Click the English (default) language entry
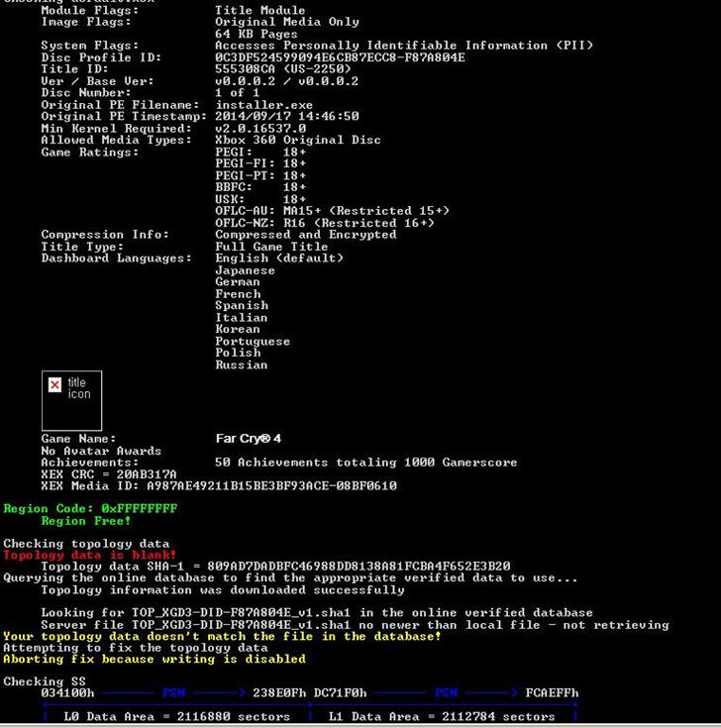The height and width of the screenshot is (728, 721). coord(279,259)
